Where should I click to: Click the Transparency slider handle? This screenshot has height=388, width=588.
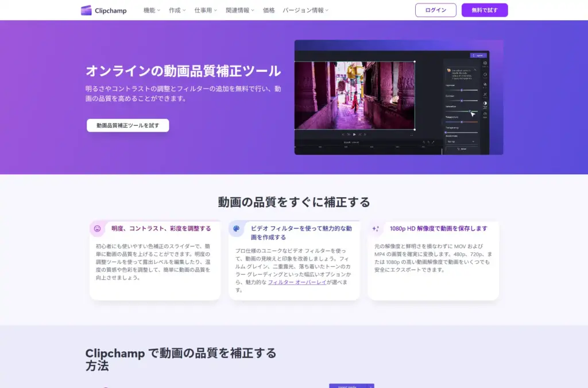coord(446,132)
